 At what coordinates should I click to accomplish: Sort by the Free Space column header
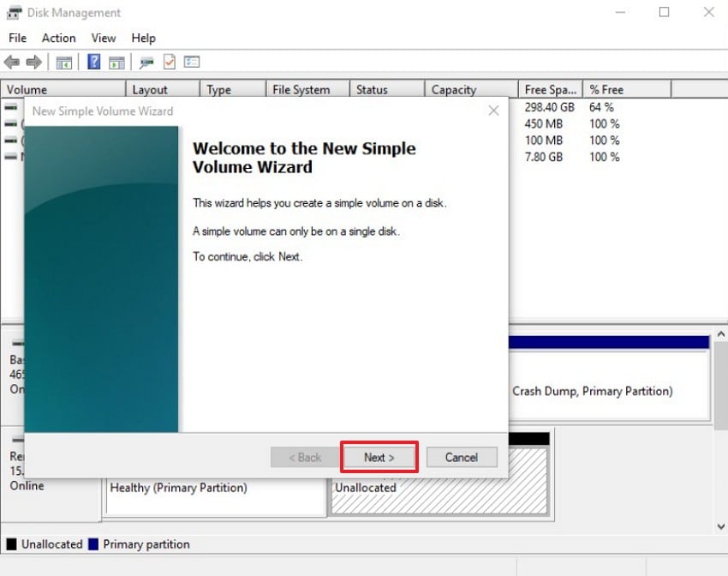pyautogui.click(x=551, y=89)
